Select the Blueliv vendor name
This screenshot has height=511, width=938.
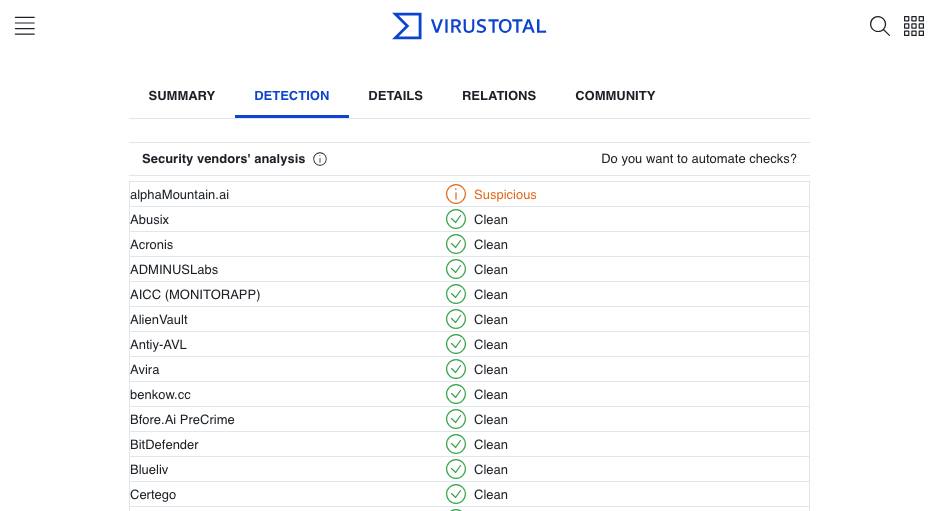(x=149, y=470)
